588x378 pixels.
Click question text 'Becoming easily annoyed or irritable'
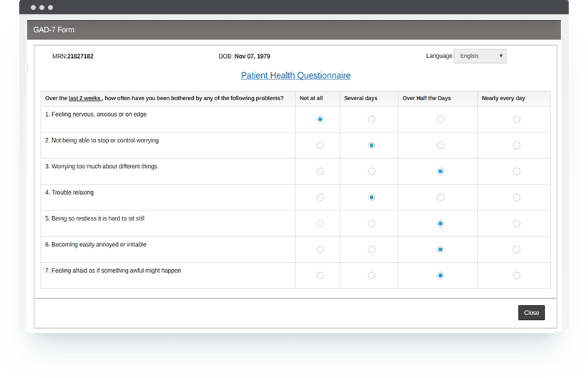click(99, 244)
